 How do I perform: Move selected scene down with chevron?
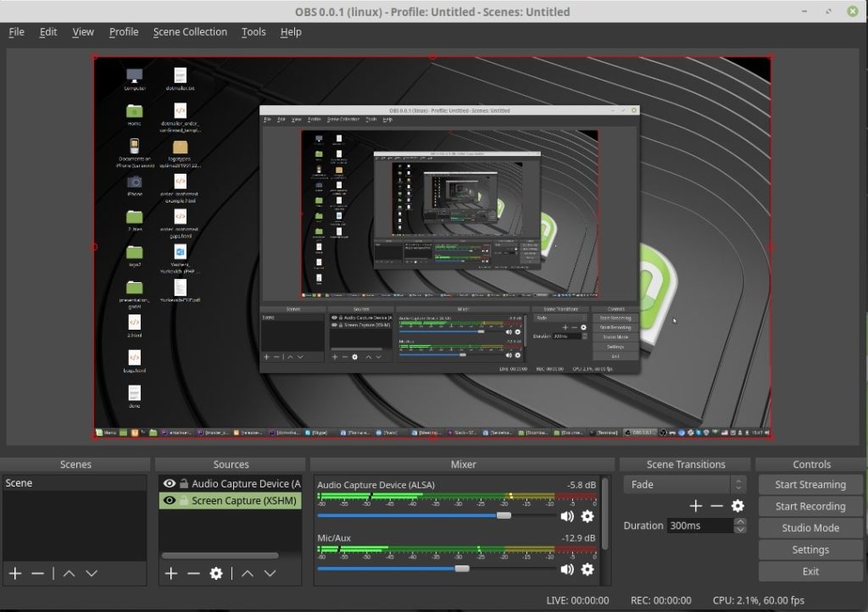coord(92,573)
